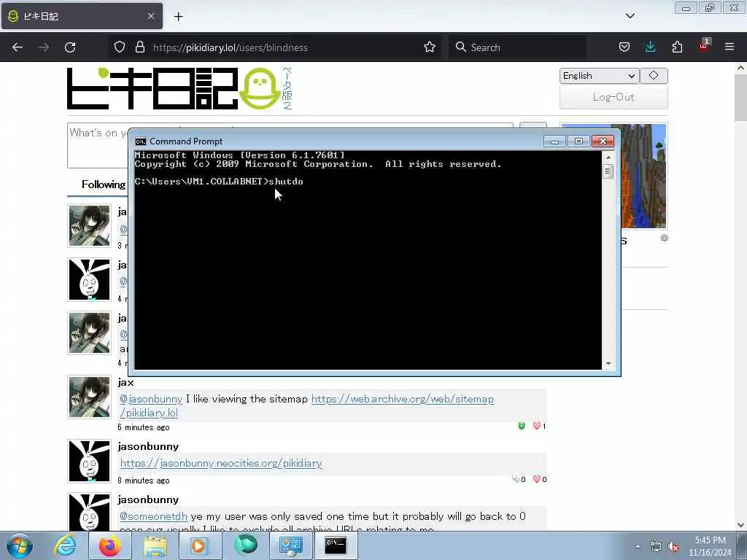Open jax username on sitemap post
747x560 pixels.
coord(125,382)
